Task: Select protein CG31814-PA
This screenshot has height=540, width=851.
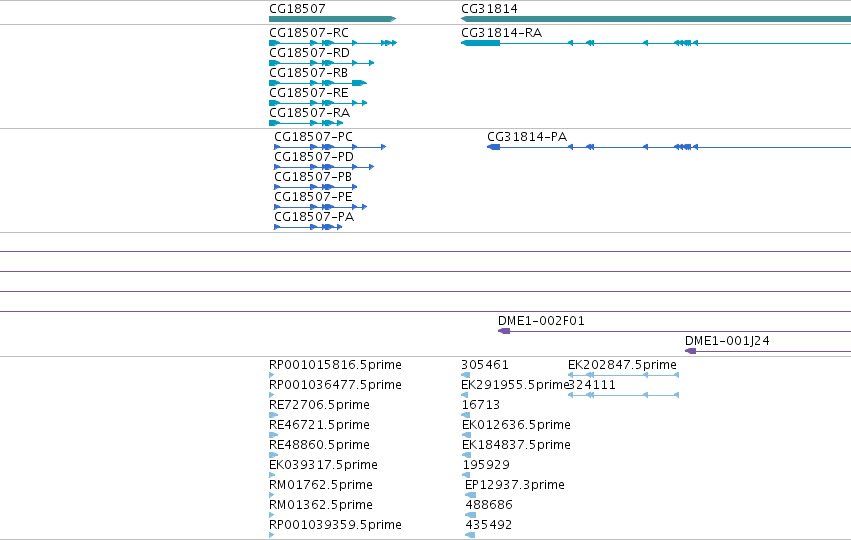Action: tap(527, 137)
